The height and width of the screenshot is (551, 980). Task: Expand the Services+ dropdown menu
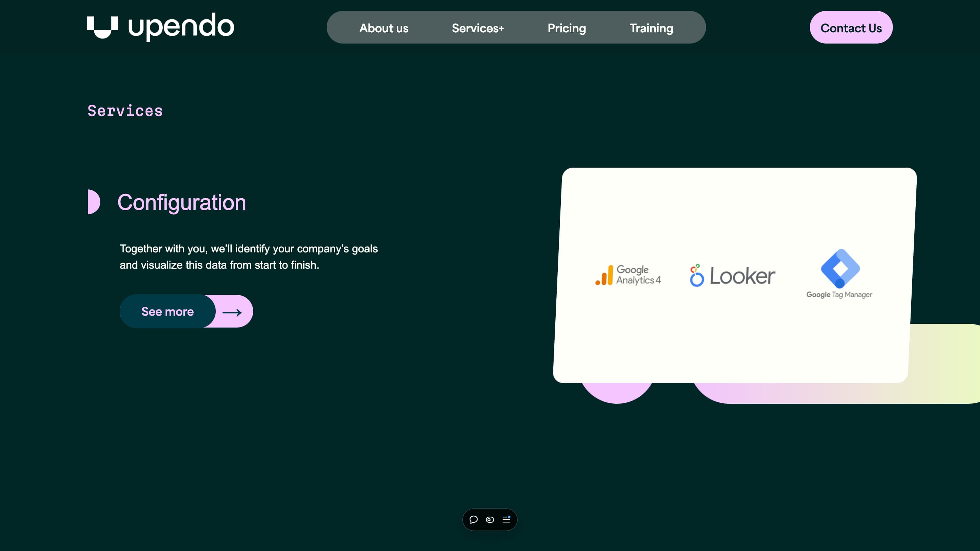point(477,28)
